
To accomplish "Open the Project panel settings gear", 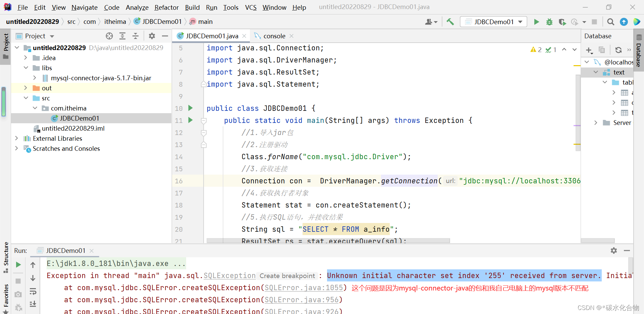I will click(x=152, y=36).
